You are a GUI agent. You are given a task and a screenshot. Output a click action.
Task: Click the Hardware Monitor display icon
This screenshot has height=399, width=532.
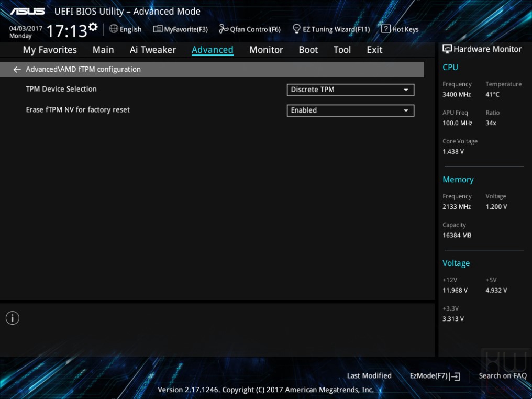point(447,49)
